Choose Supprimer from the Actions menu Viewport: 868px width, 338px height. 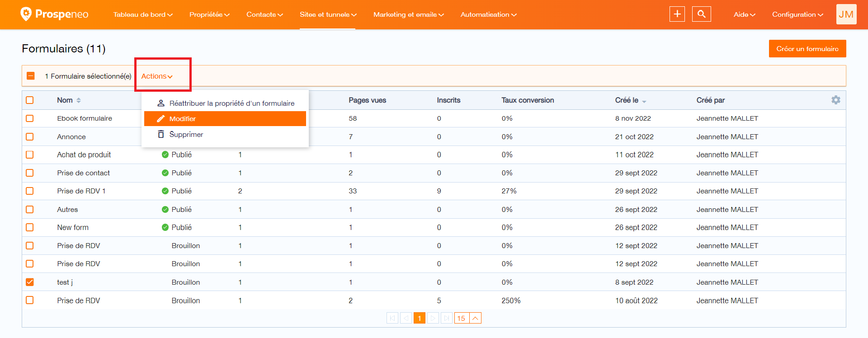(225, 135)
